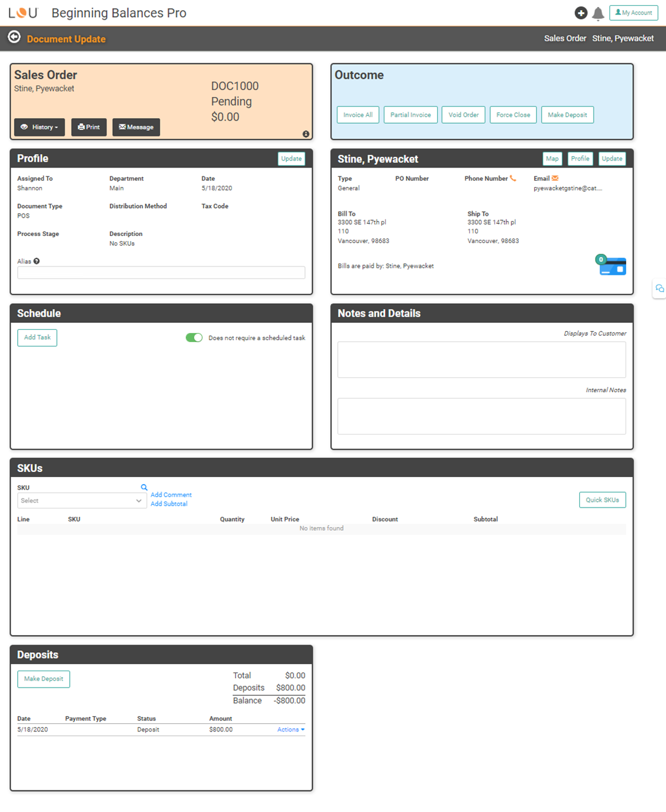Image resolution: width=666 pixels, height=812 pixels.
Task: Click the back arrow beside Document Update
Action: coord(14,37)
